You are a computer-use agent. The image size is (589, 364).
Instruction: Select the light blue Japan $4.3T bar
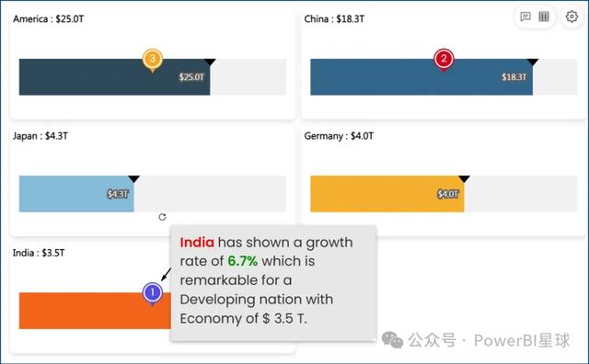pyautogui.click(x=76, y=194)
